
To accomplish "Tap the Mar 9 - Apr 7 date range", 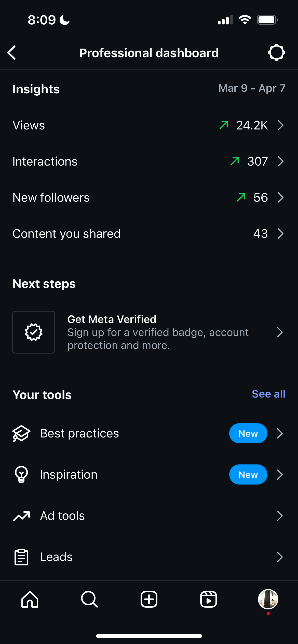I will [252, 88].
